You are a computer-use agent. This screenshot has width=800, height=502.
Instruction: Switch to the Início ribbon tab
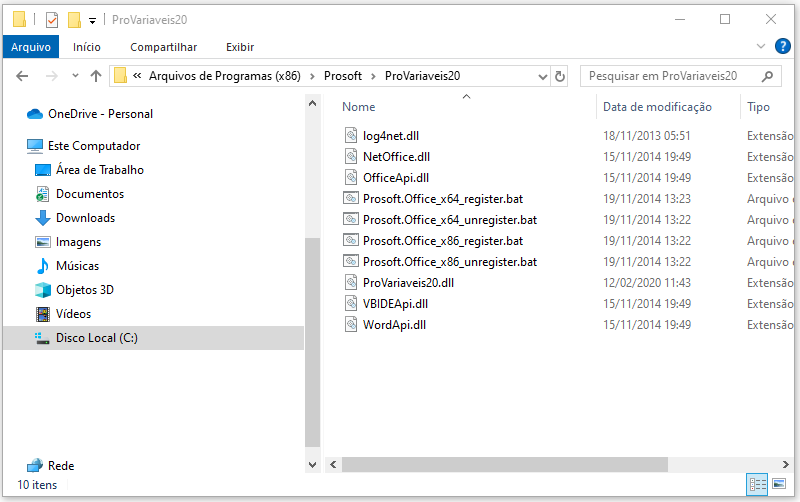tap(87, 47)
